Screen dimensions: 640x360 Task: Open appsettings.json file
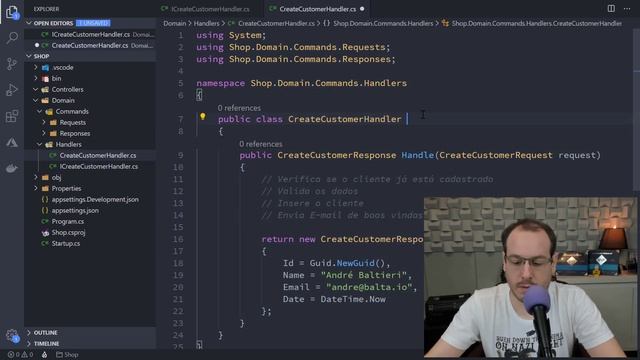tap(75, 211)
